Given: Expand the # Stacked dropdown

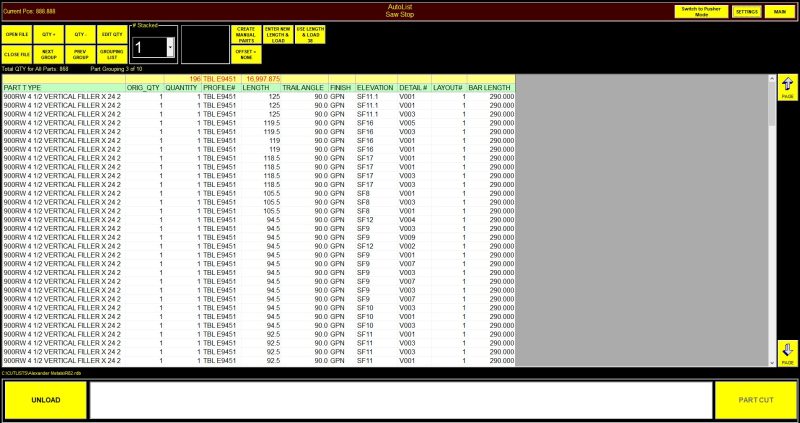Looking at the screenshot, I should pyautogui.click(x=170, y=47).
